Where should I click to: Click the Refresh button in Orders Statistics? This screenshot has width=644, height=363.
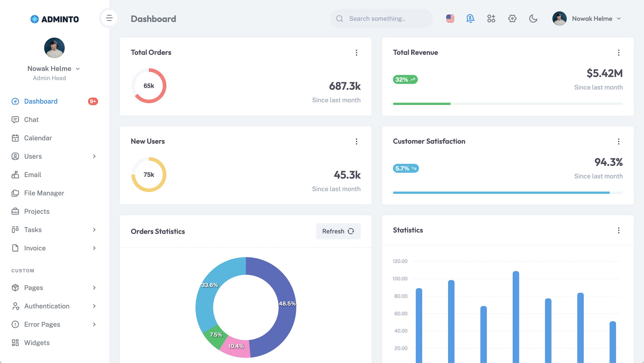click(338, 231)
